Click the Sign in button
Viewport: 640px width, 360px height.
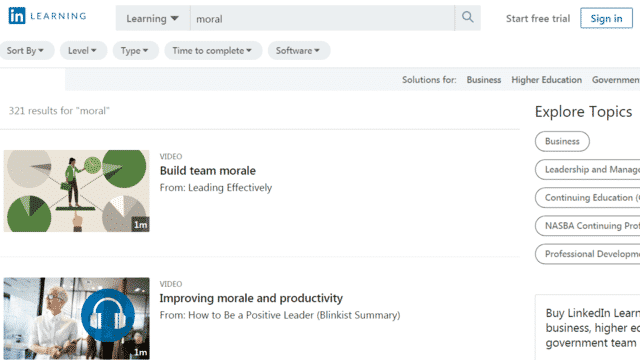click(606, 18)
